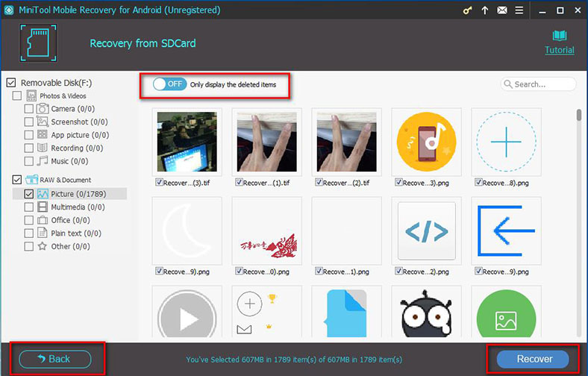Open the hand thumbnail Recover...(1).tif
The width and height of the screenshot is (588, 376).
coord(266,142)
